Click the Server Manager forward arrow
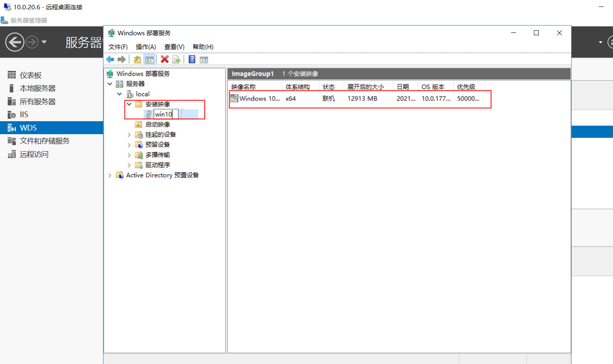 pyautogui.click(x=32, y=42)
